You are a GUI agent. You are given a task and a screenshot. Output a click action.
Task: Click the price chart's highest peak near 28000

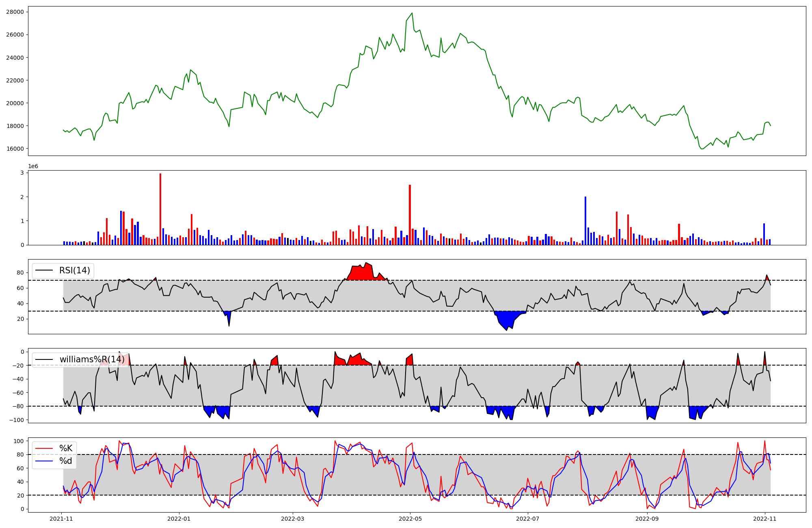(412, 13)
